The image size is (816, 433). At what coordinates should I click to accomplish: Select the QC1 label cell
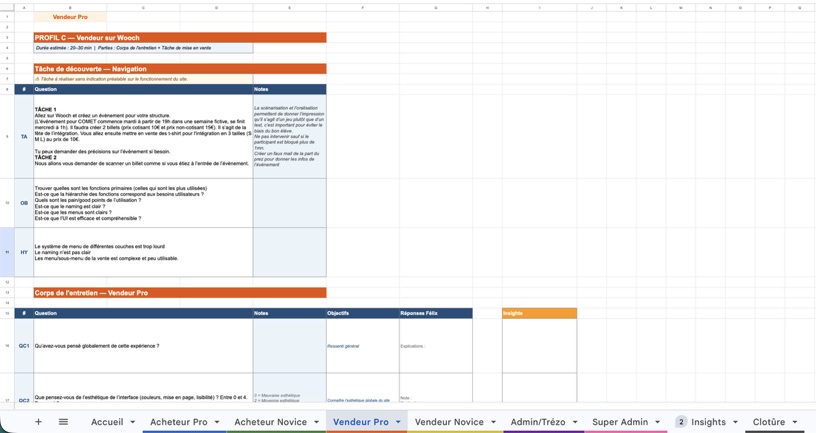pyautogui.click(x=24, y=346)
